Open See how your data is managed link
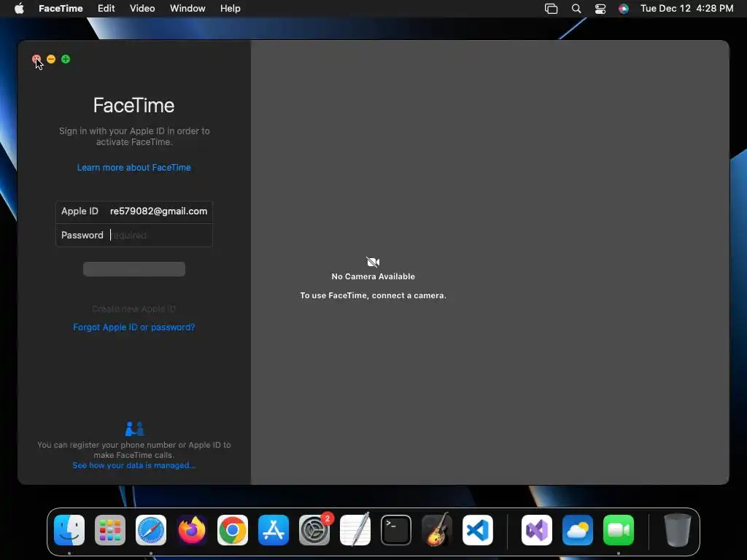Viewport: 747px width, 560px height. (x=134, y=465)
